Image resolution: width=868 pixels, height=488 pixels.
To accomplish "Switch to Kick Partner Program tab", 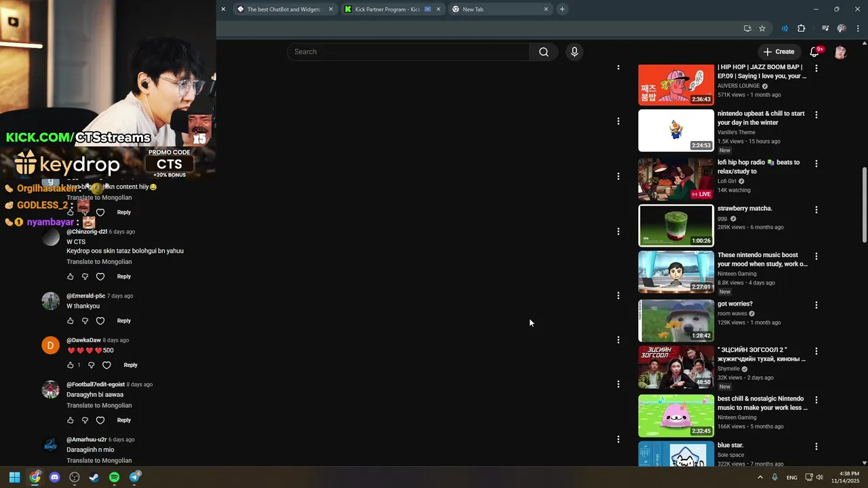I will 387,9.
